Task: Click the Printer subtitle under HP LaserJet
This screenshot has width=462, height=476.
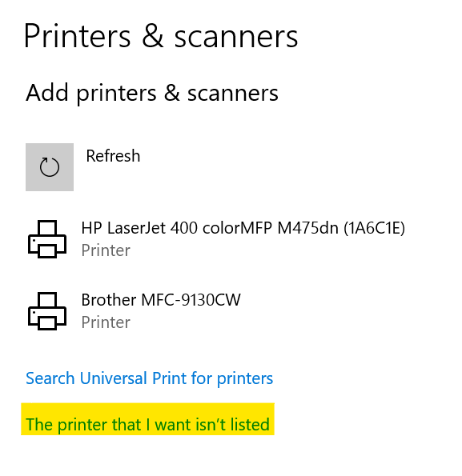Action: (106, 250)
